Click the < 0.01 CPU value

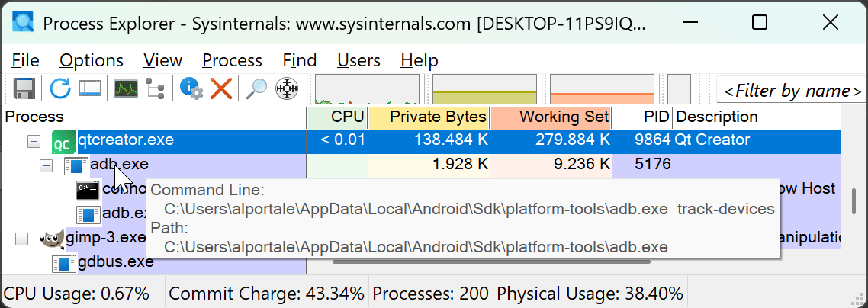[342, 140]
